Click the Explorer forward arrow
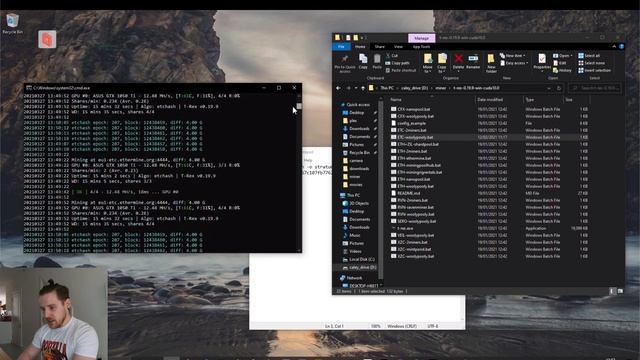Viewport: 640px width, 360px height. pyautogui.click(x=348, y=88)
